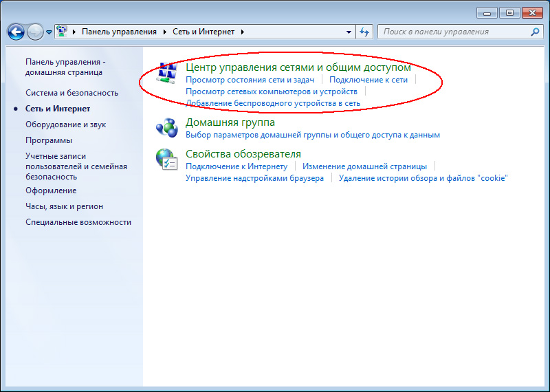Click the Домашняя группа spheres icon

point(167,128)
